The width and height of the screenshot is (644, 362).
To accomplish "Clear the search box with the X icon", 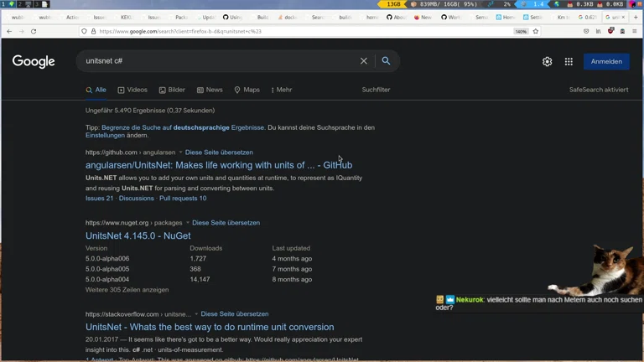I will point(364,61).
